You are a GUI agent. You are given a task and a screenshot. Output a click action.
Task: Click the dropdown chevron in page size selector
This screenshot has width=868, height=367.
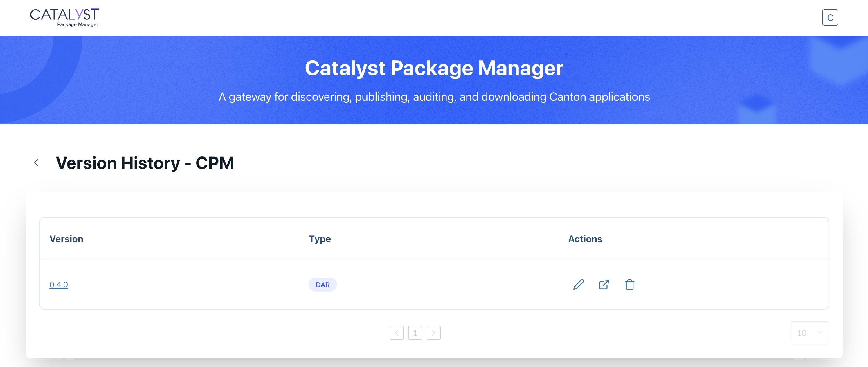point(820,332)
